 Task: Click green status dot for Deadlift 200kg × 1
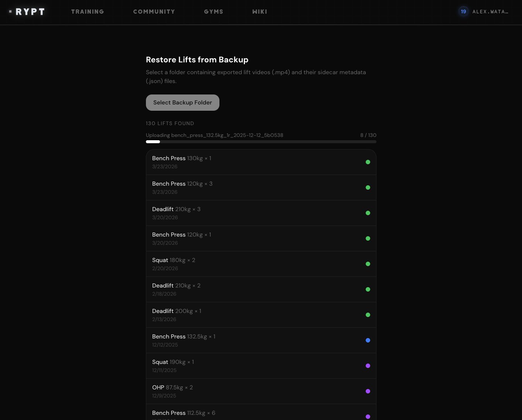point(368,315)
